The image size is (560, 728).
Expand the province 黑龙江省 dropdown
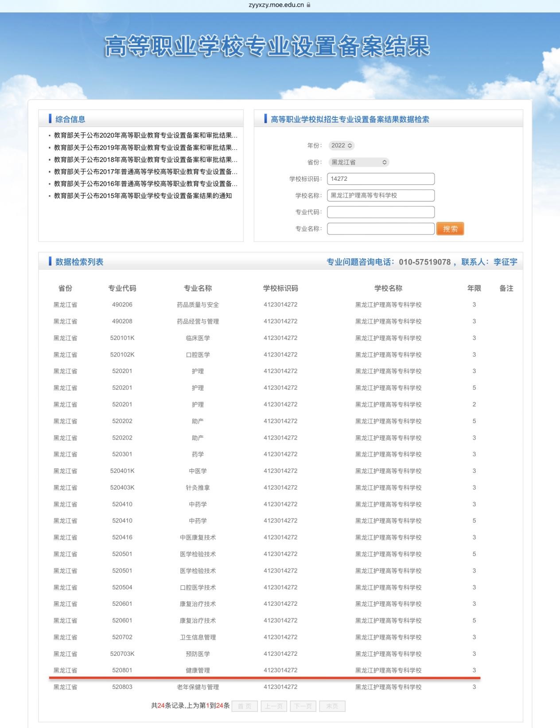(x=359, y=162)
